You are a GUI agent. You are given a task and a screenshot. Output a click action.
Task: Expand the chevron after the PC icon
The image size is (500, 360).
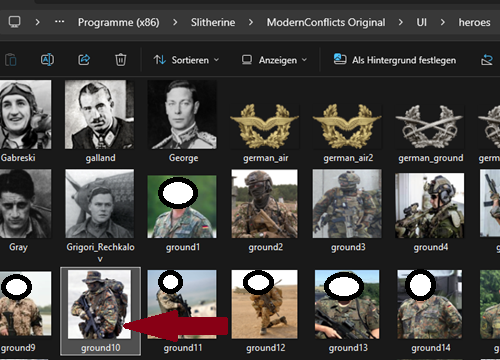pos(37,22)
